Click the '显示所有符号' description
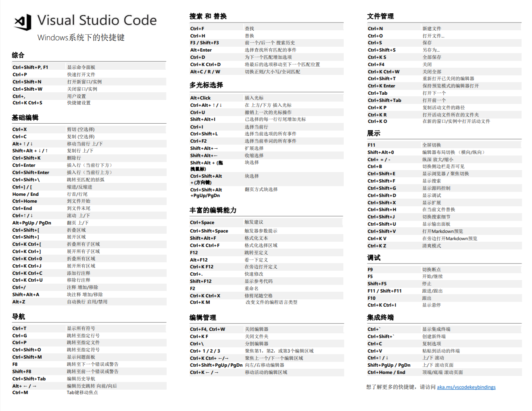 tap(81, 328)
